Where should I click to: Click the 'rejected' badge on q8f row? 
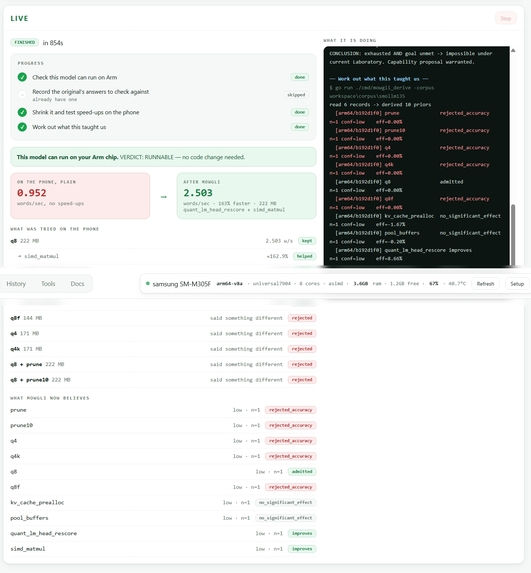pos(302,318)
